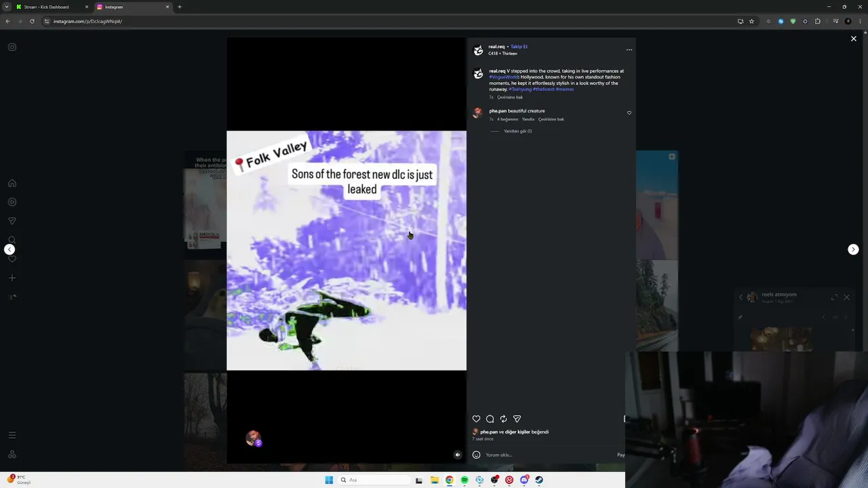Unmute the video with the speaker icon
Viewport: 868px width, 488px height.
[458, 455]
